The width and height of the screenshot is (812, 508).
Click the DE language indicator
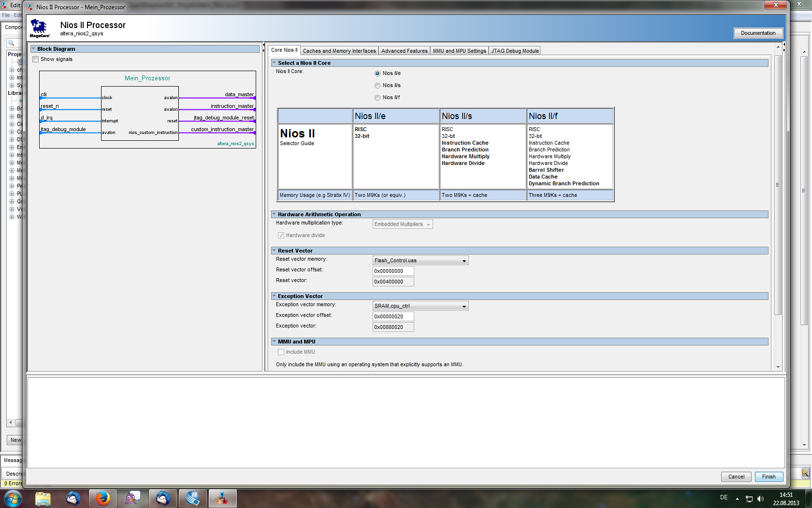(x=724, y=497)
